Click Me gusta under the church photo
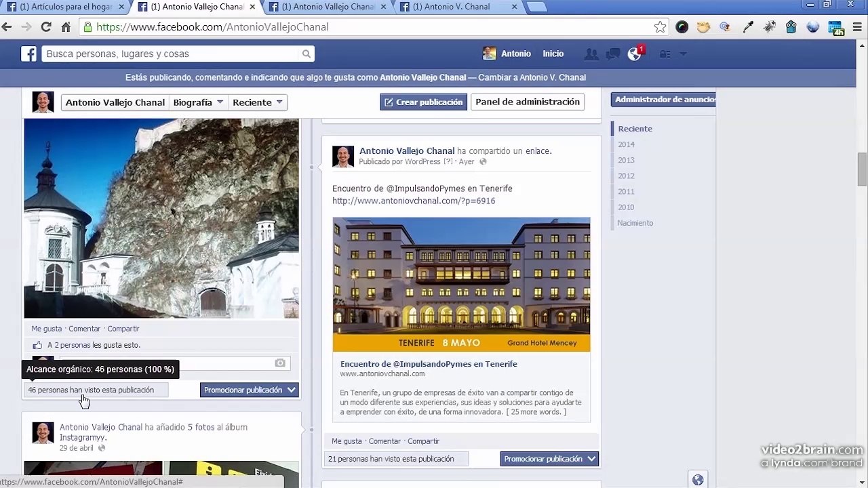The image size is (868, 488). pyautogui.click(x=47, y=329)
